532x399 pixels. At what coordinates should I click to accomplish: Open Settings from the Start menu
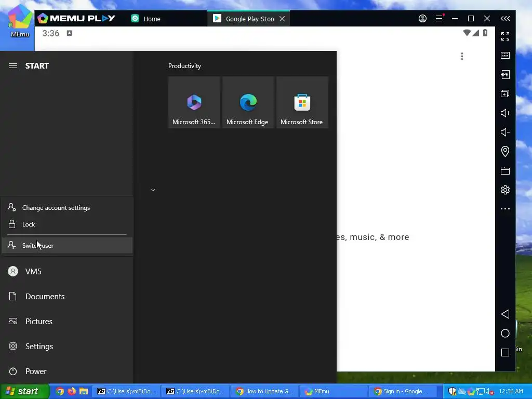pyautogui.click(x=67, y=347)
